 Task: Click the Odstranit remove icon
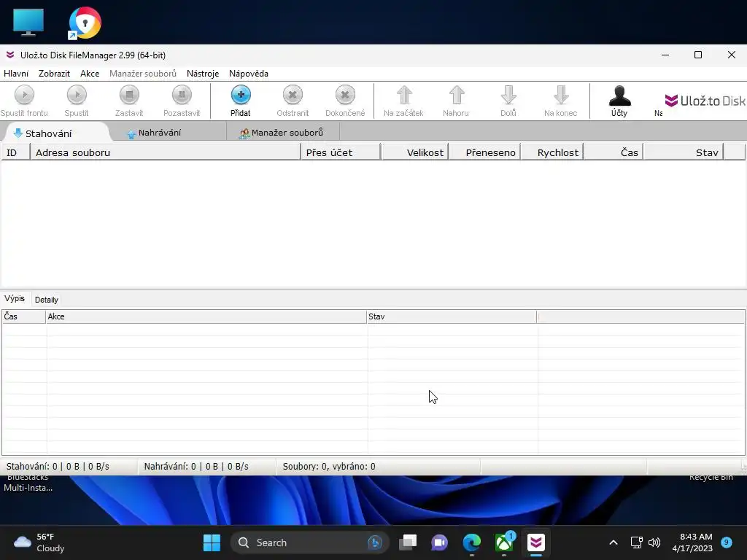pyautogui.click(x=293, y=95)
